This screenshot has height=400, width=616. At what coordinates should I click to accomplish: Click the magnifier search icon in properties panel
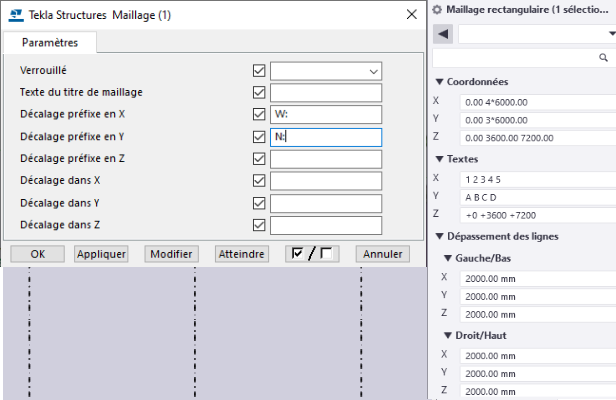[x=606, y=59]
